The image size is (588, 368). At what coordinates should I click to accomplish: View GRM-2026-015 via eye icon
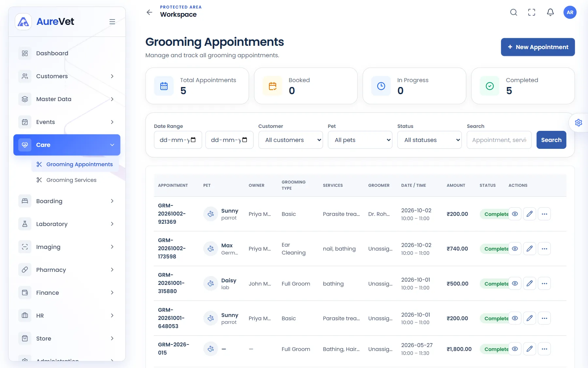(x=515, y=349)
